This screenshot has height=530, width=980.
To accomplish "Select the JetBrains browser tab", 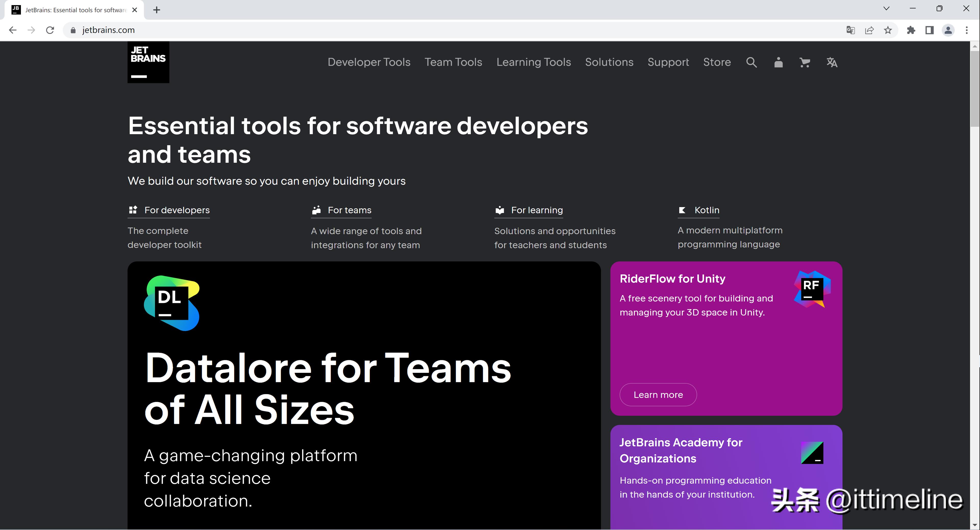I will (74, 10).
